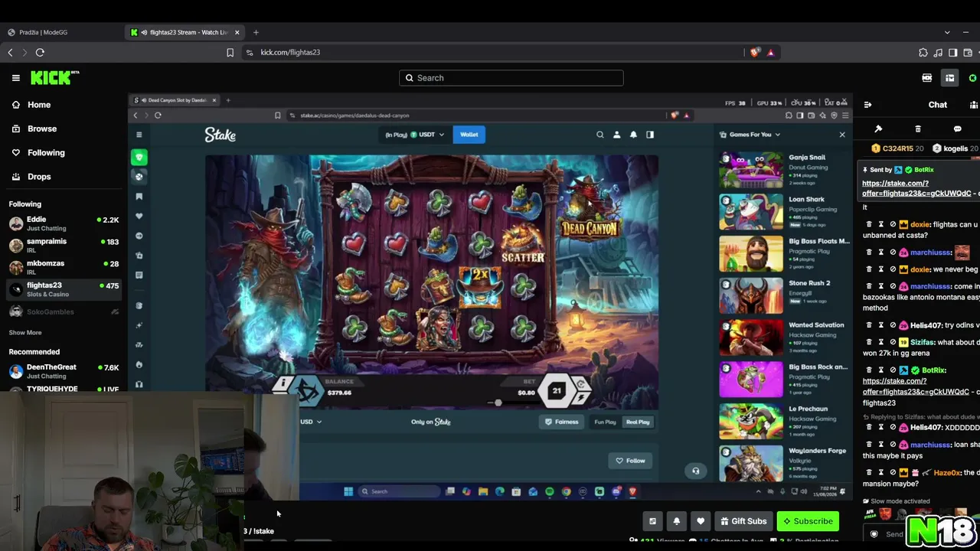Expand the Games For You dropdown

[x=751, y=135]
